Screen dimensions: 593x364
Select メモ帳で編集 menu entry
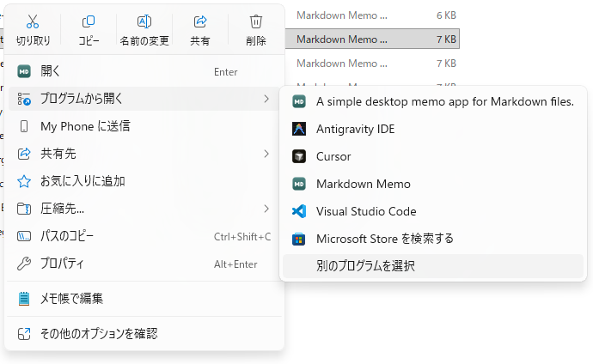(x=145, y=299)
